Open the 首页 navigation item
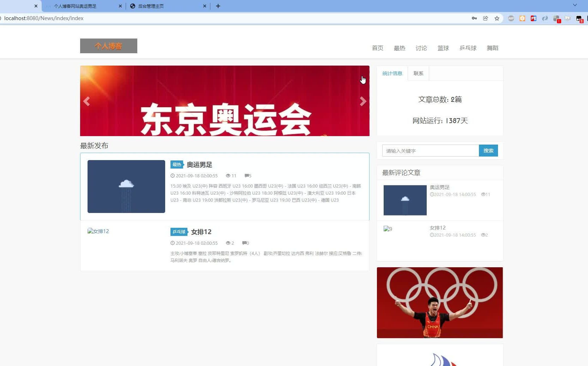Image resolution: width=588 pixels, height=366 pixels. pos(377,48)
